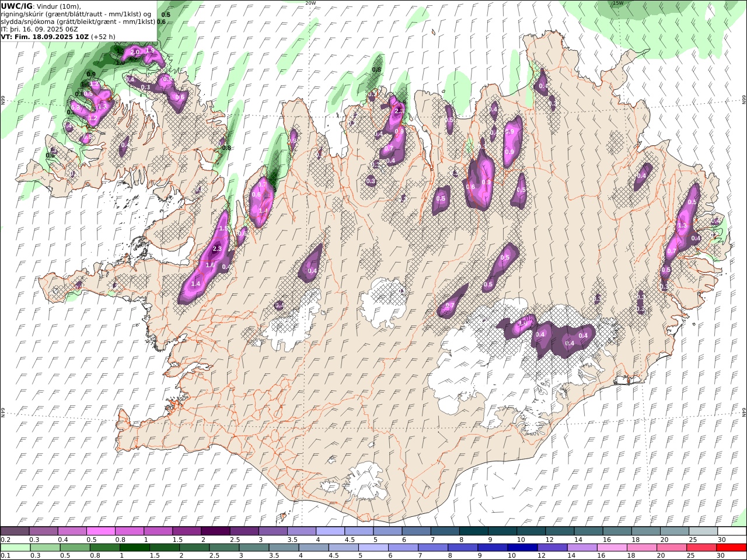Pick bright pink snow swatch between 0.5 and 0.8

click(x=101, y=531)
